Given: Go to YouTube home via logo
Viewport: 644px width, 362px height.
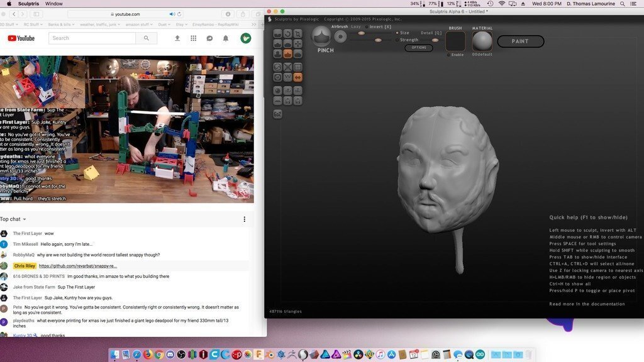Looking at the screenshot, I should point(21,38).
